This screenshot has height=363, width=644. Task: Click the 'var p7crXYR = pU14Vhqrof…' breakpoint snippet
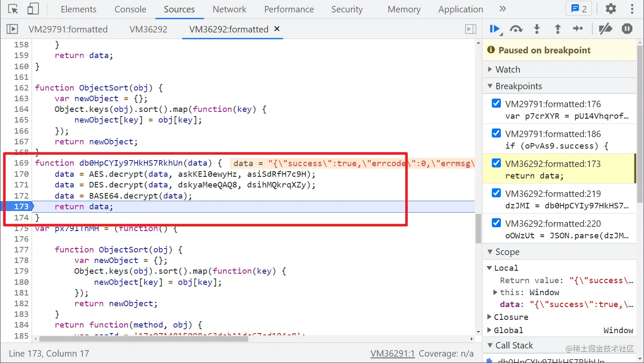(x=567, y=116)
